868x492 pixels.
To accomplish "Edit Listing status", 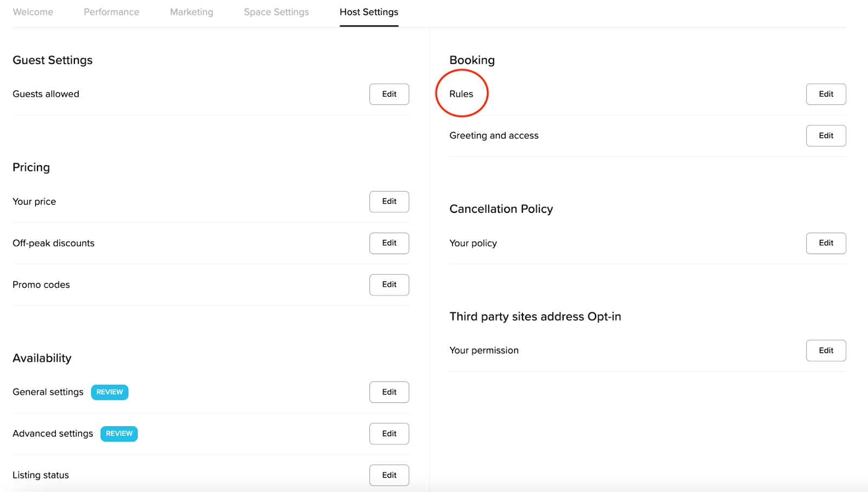I will [x=389, y=475].
